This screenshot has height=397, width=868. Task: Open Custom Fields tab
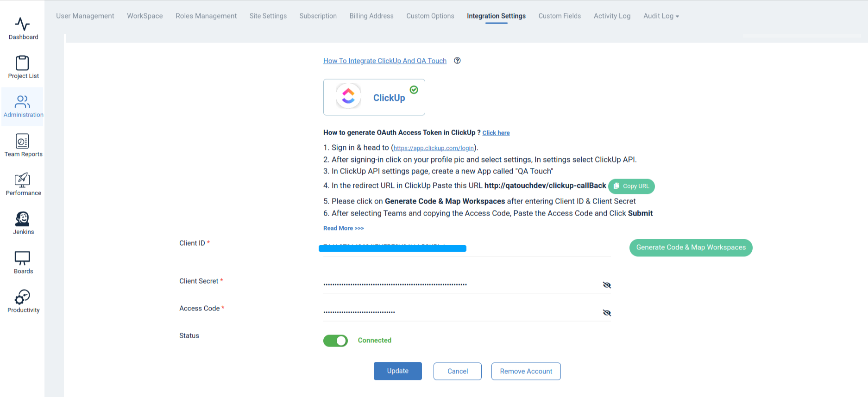[x=560, y=16]
